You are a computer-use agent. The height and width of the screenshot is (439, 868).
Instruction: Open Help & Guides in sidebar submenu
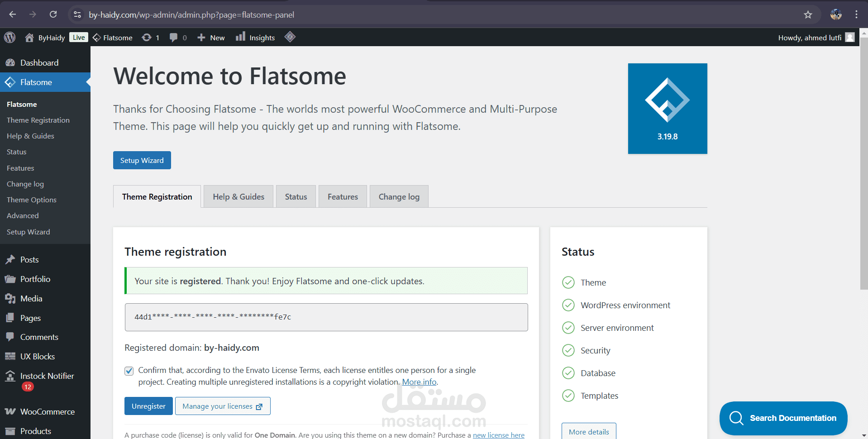click(x=30, y=136)
